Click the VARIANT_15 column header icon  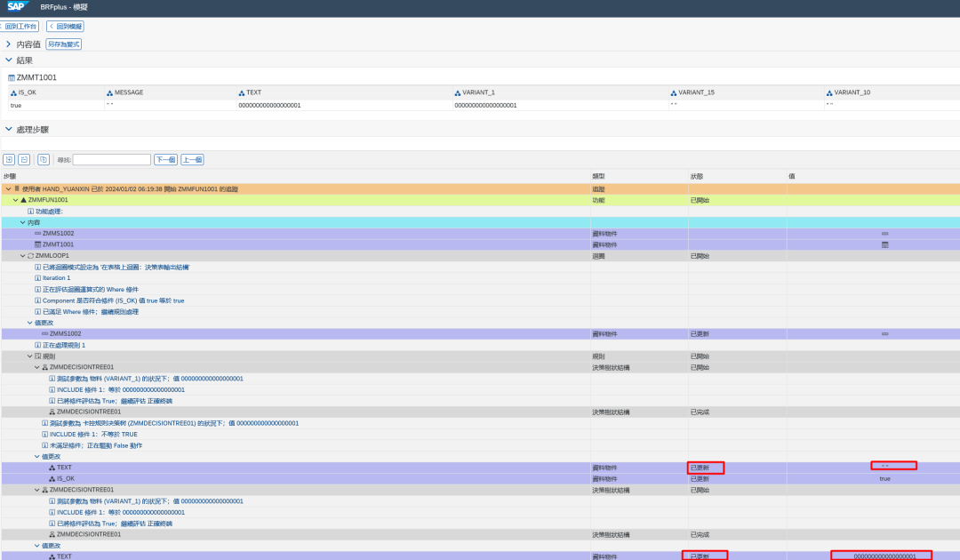click(674, 93)
